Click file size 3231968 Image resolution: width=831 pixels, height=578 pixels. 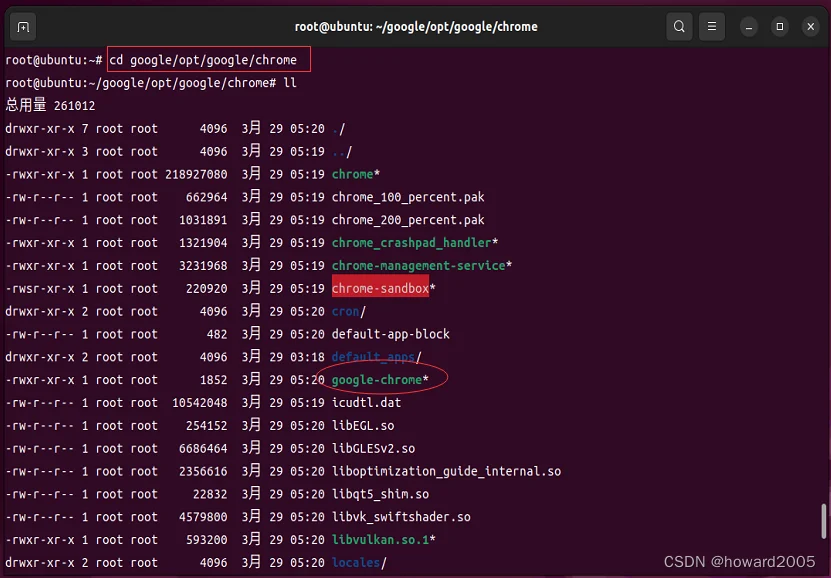203,265
